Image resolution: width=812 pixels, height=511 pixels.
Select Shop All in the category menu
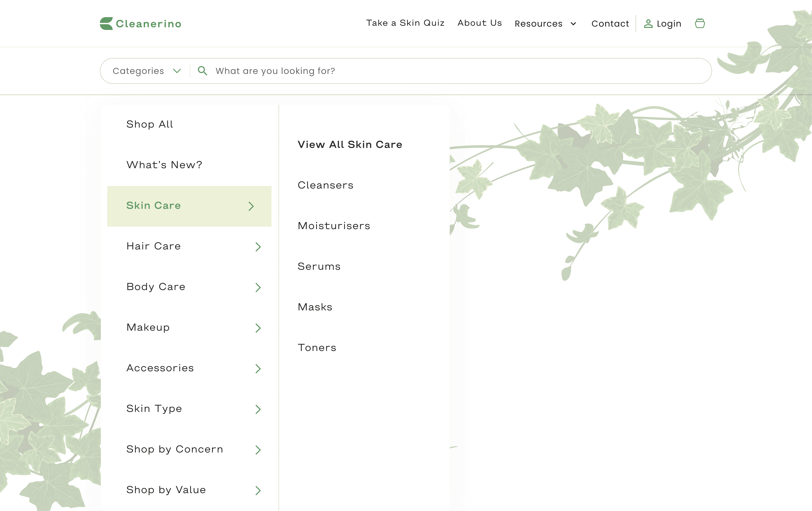[150, 124]
